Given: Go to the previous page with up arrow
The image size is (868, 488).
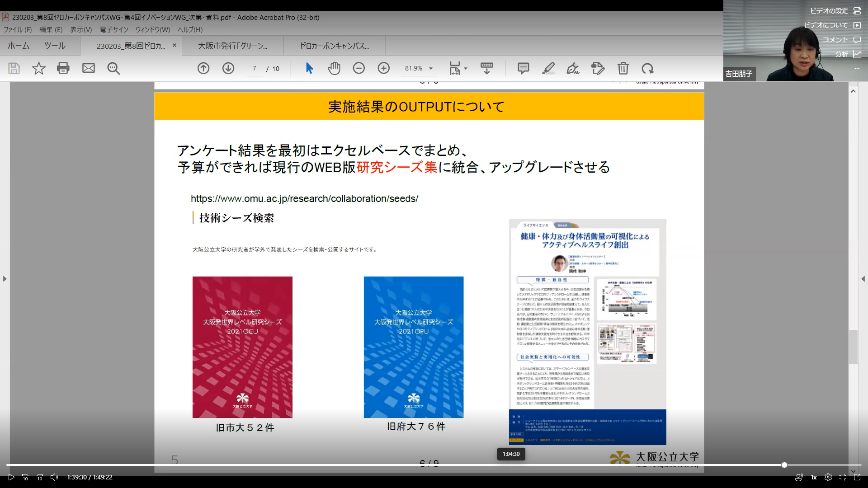Looking at the screenshot, I should pyautogui.click(x=203, y=68).
